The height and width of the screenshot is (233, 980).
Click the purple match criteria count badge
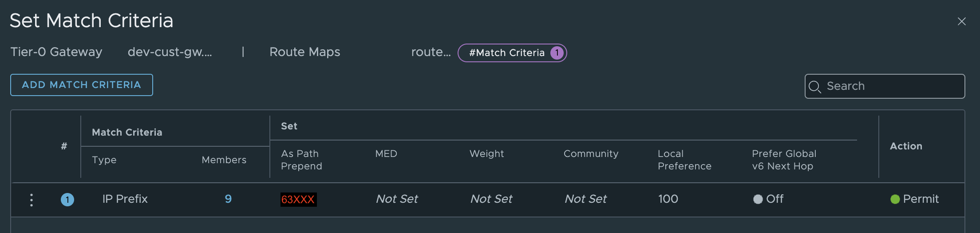[557, 53]
